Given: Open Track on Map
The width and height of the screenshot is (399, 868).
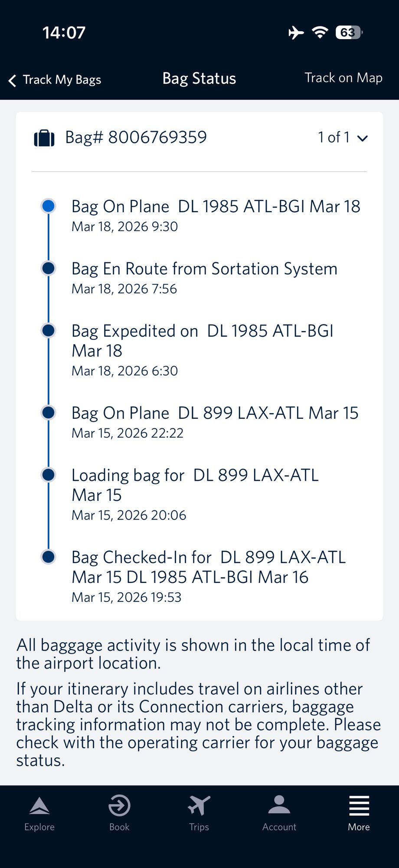Looking at the screenshot, I should [x=343, y=78].
